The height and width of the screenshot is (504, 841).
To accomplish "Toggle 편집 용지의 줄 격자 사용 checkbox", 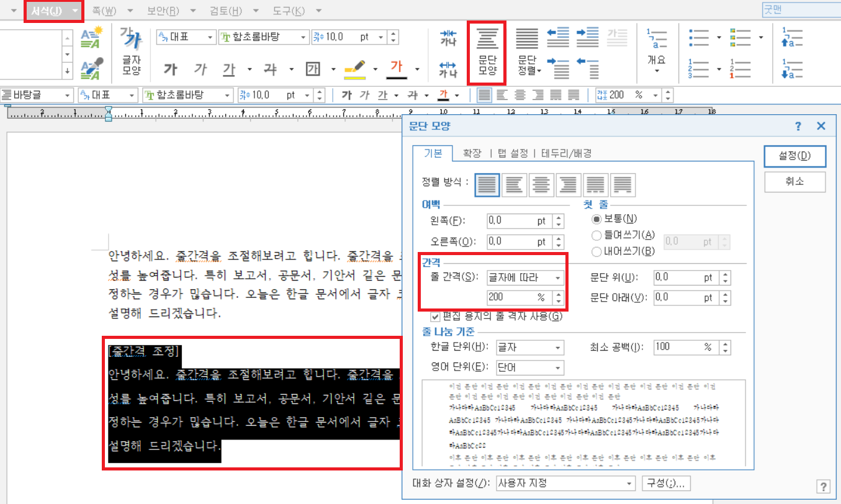I will 434,317.
